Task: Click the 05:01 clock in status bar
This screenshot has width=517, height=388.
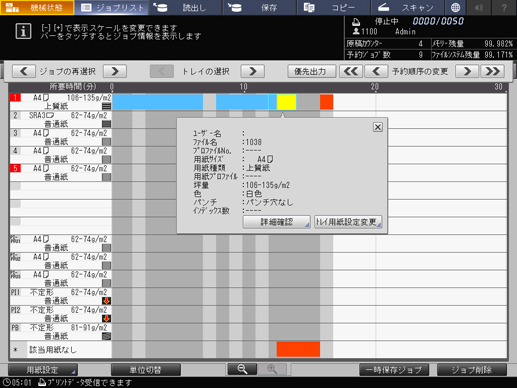Action: [17, 382]
